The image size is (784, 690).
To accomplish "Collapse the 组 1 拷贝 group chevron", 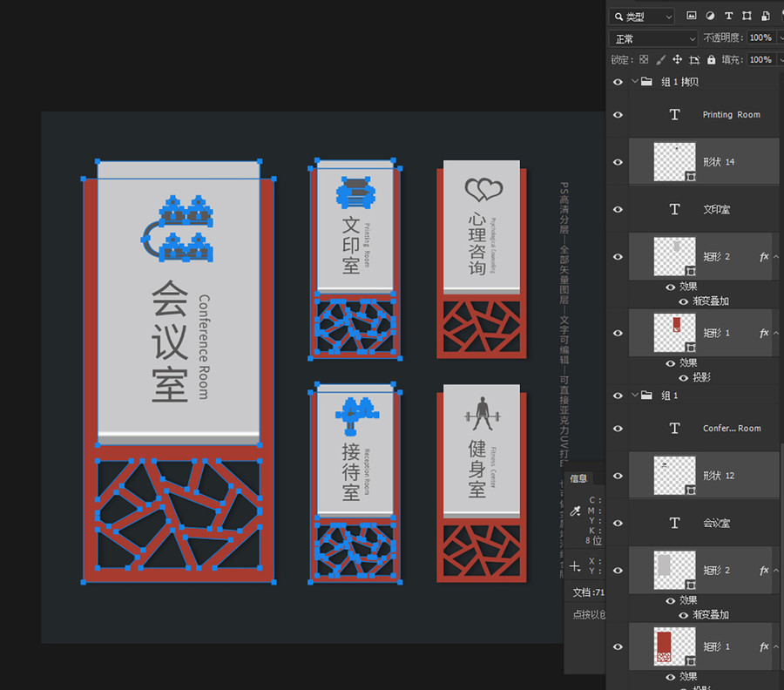I will [634, 81].
